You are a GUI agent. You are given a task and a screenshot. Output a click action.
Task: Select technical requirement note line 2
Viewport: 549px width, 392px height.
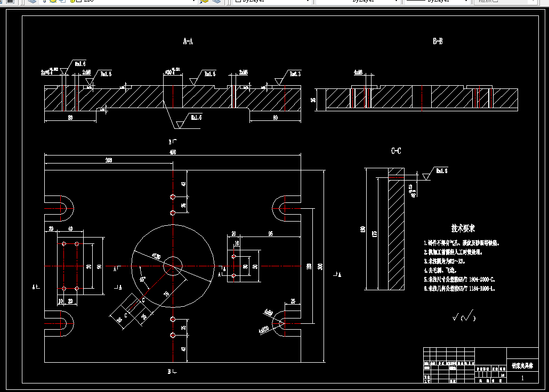coord(453,252)
